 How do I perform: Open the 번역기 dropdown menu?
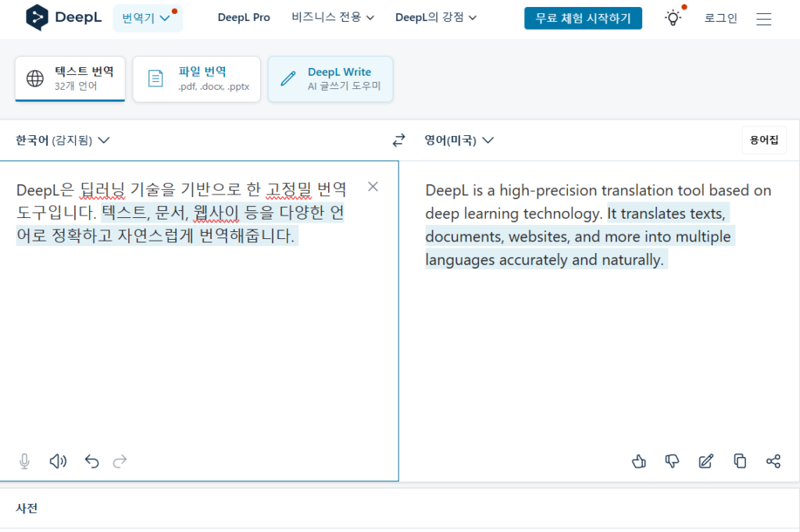point(147,19)
